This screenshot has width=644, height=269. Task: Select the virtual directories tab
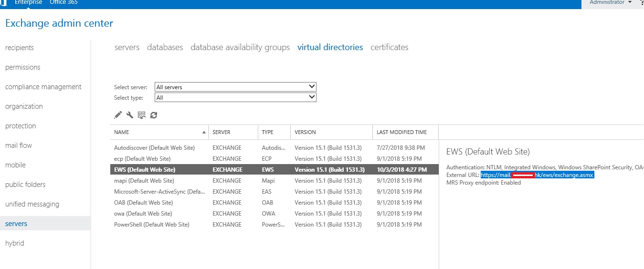pyautogui.click(x=330, y=47)
